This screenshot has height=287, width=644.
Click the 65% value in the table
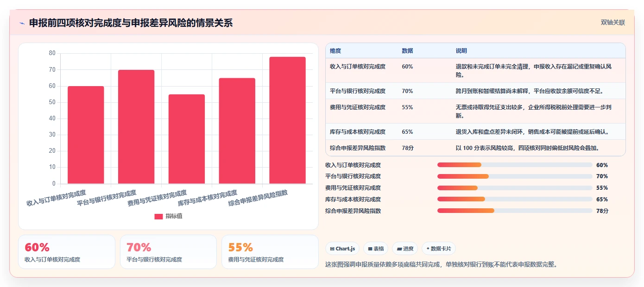tap(407, 132)
